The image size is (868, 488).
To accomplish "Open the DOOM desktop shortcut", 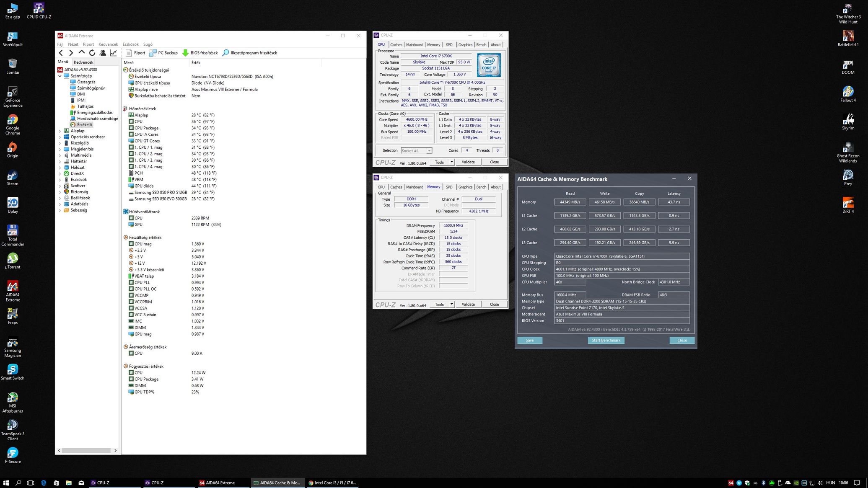I will point(848,67).
